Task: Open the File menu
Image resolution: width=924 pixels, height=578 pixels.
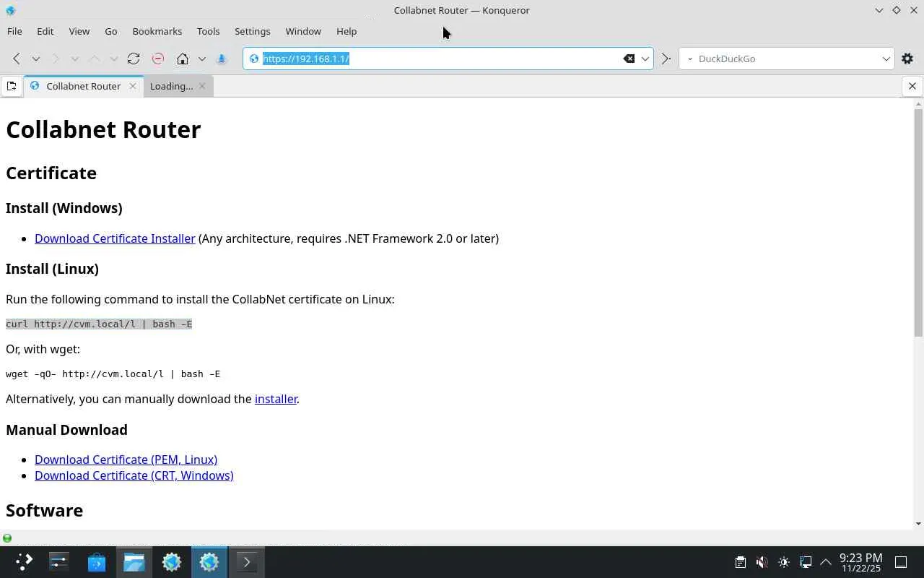Action: pos(14,31)
